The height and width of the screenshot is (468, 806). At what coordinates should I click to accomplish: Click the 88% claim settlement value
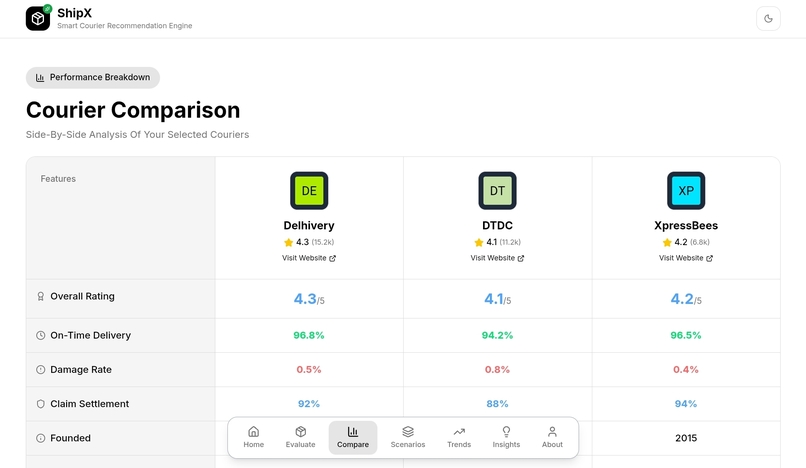(498, 404)
